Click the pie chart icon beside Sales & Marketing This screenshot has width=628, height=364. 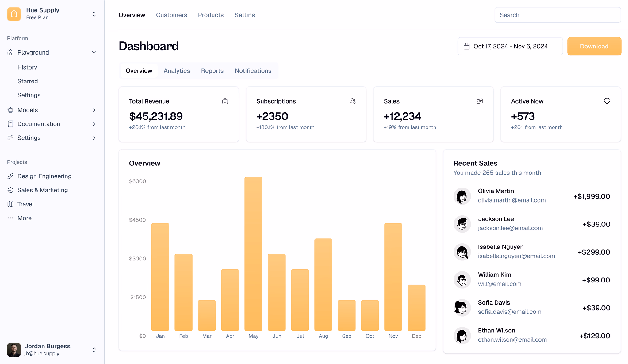[x=10, y=190]
